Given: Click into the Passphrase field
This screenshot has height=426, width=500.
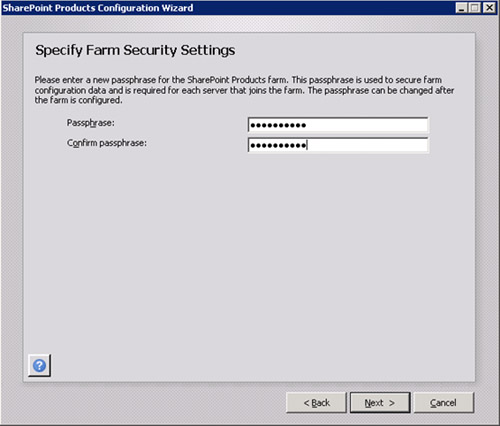Looking at the screenshot, I should (338, 125).
